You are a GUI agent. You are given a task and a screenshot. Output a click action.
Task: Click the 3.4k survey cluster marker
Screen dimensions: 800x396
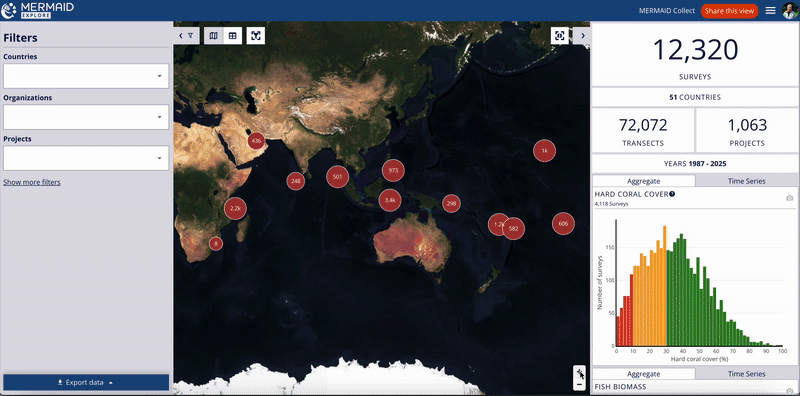390,200
